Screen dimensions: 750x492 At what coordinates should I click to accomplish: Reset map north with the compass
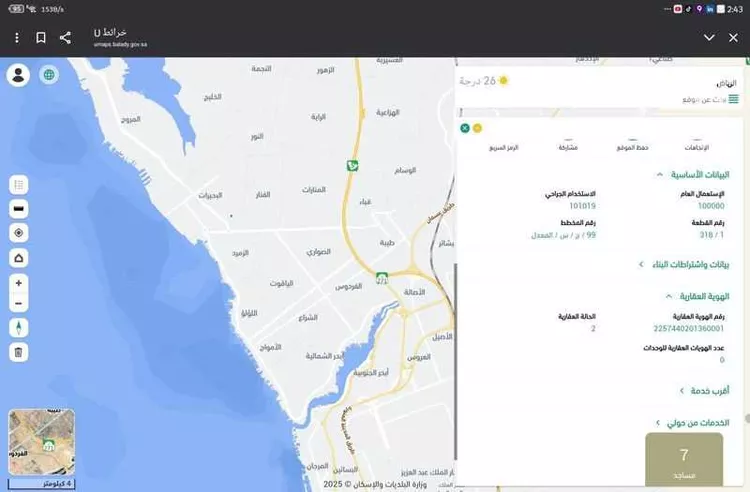click(19, 328)
